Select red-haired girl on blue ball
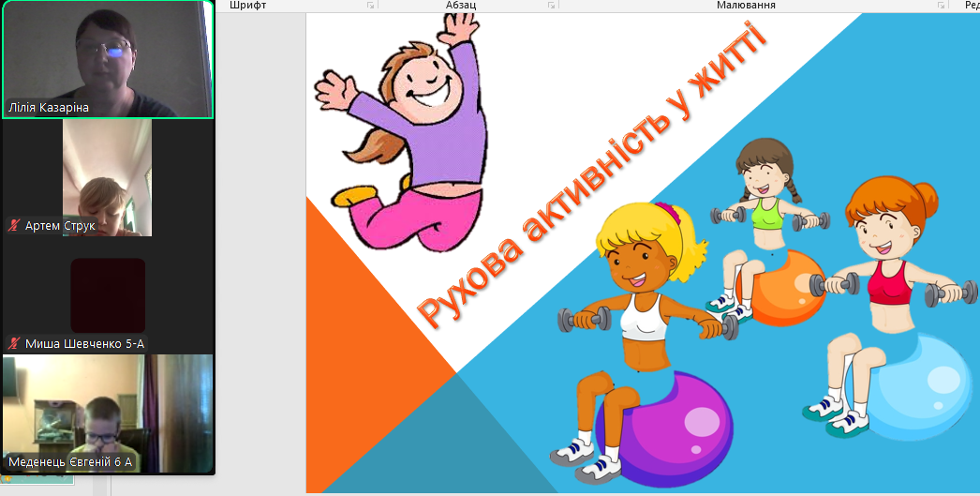The image size is (980, 496). coord(889,308)
